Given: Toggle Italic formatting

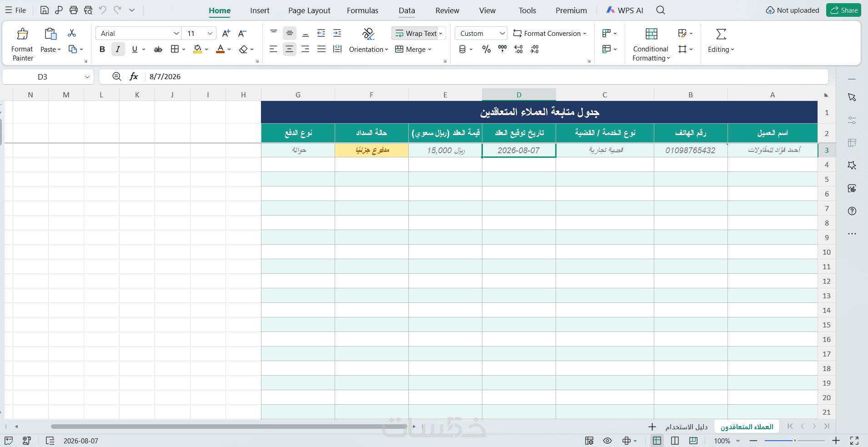Looking at the screenshot, I should pyautogui.click(x=118, y=49).
